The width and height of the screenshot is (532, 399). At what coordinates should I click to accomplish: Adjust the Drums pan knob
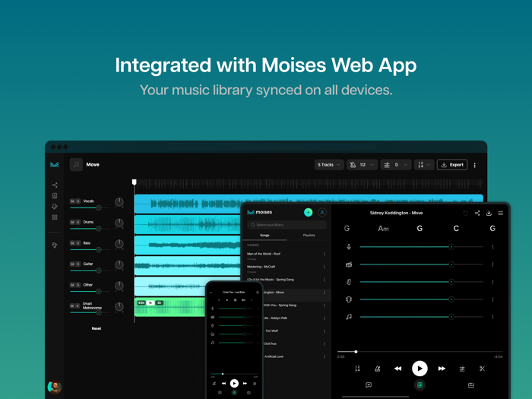(119, 223)
